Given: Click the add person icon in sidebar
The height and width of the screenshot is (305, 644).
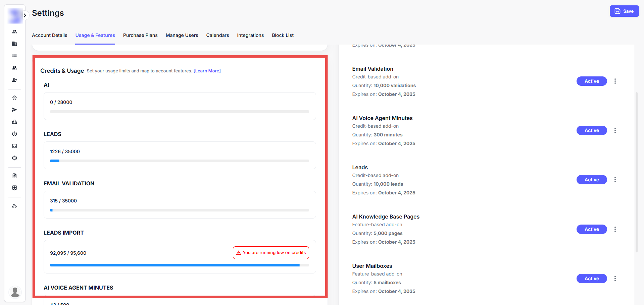Looking at the screenshot, I should click(x=14, y=80).
